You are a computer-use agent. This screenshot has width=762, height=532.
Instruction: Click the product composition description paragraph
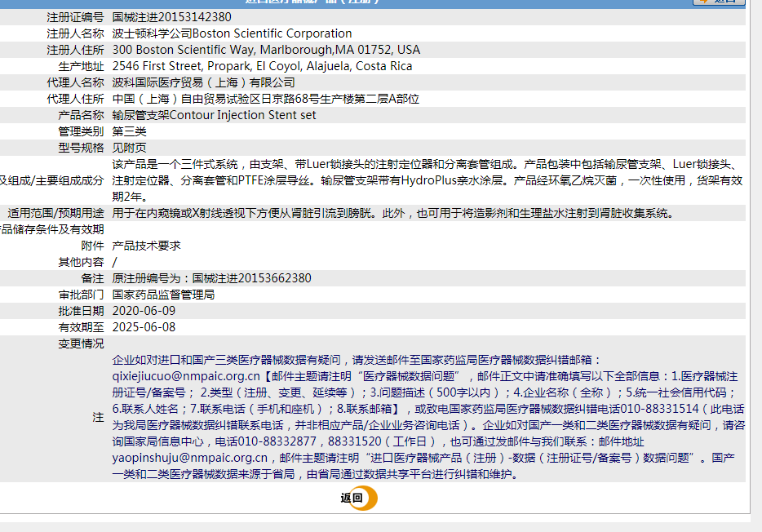tap(428, 180)
